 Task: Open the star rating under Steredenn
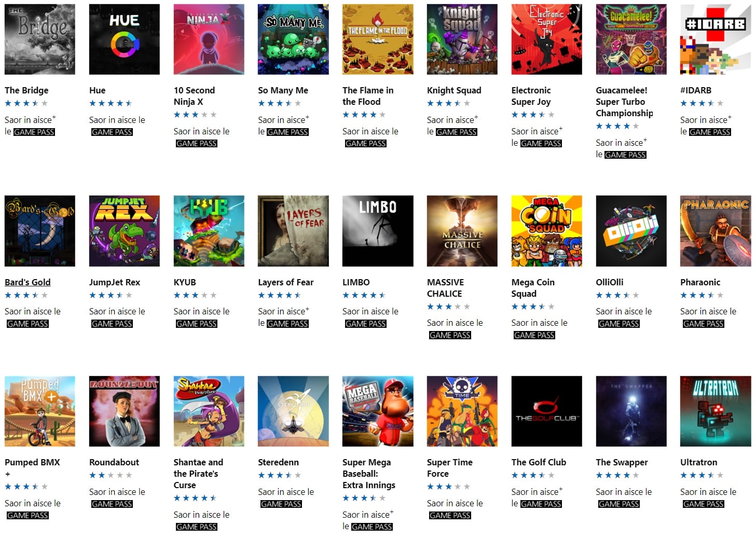pos(279,475)
